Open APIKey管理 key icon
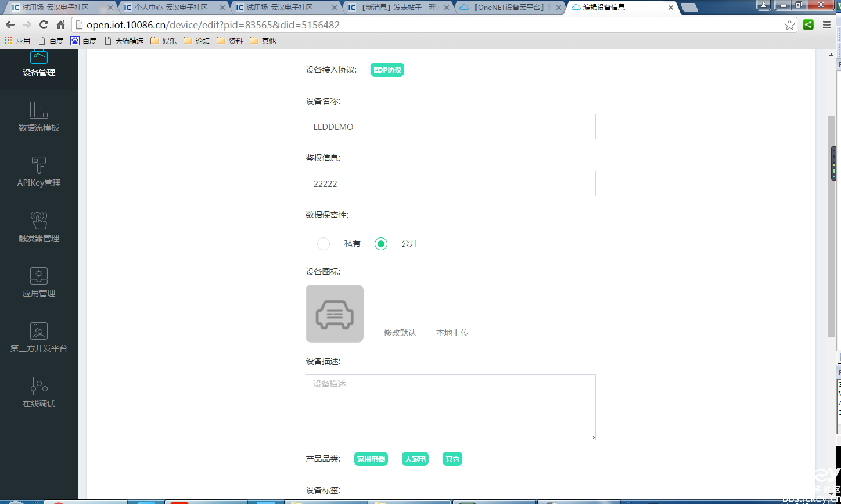The image size is (841, 504). 39,165
